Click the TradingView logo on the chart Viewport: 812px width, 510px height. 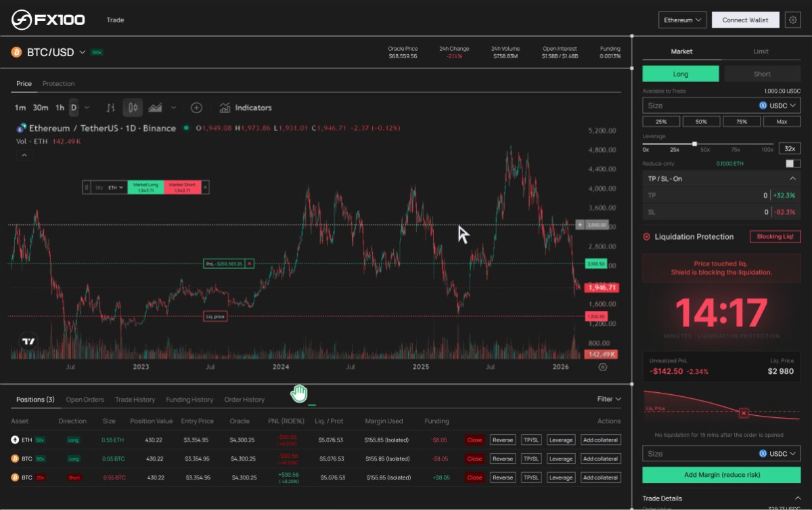[x=28, y=342]
